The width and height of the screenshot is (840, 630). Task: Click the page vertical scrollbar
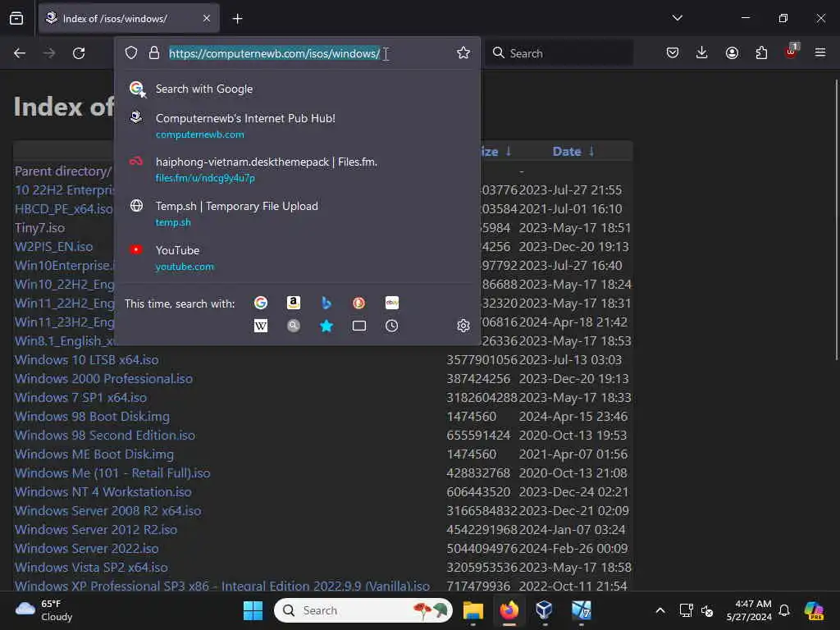[x=836, y=220]
